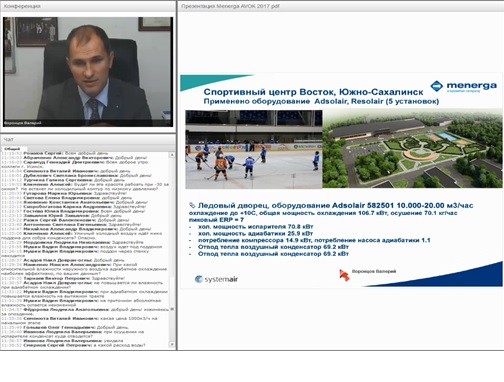Click the presenter name label under the webcam video
The height and width of the screenshot is (382, 504).
23,123
